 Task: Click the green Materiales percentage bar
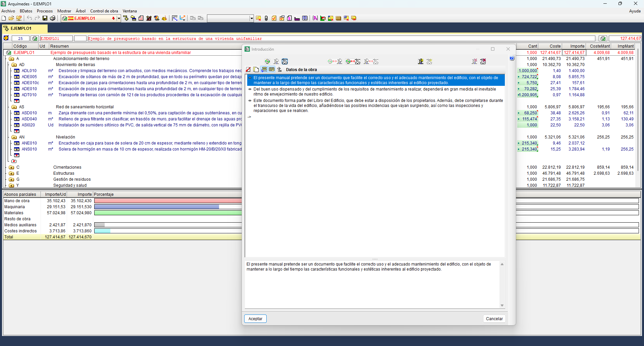(168, 213)
